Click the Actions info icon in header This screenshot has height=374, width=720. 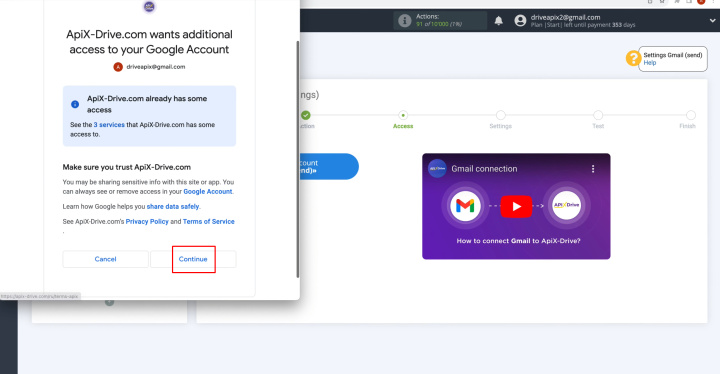405,21
